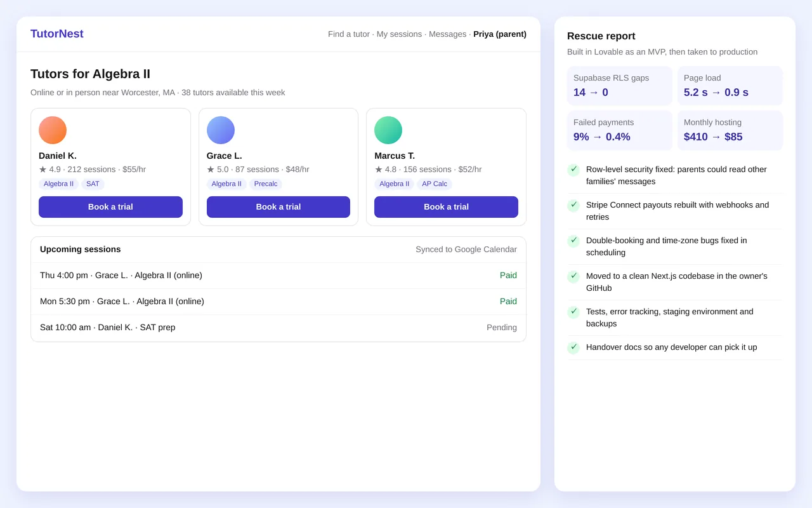Click the Monthly hosting stat card
The width and height of the screenshot is (812, 508).
pyautogui.click(x=730, y=130)
